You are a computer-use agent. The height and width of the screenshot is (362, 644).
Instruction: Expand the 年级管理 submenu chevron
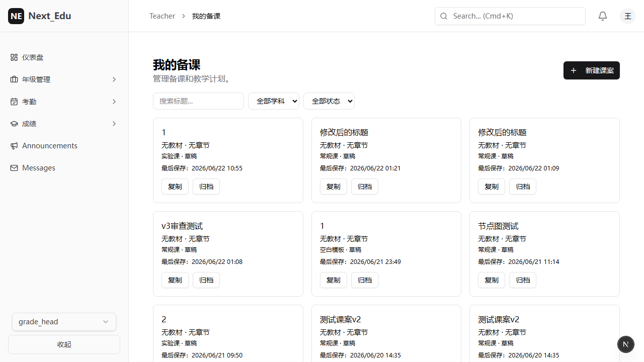point(114,79)
